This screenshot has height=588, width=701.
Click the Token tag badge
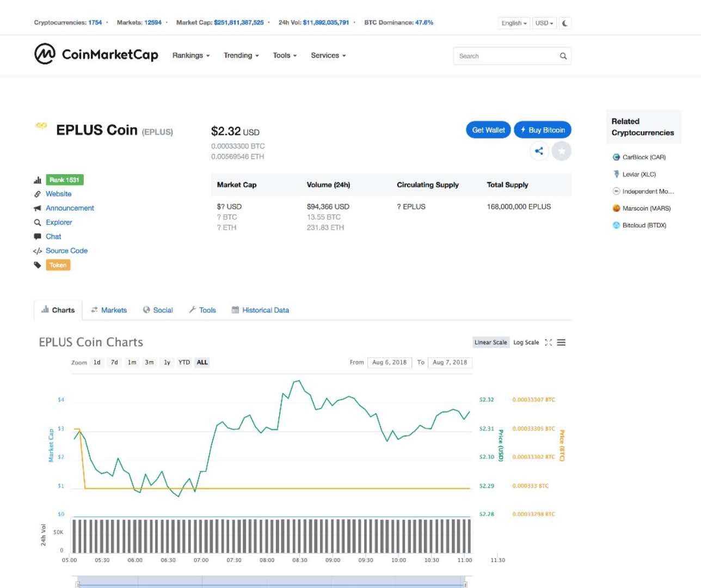(x=58, y=265)
